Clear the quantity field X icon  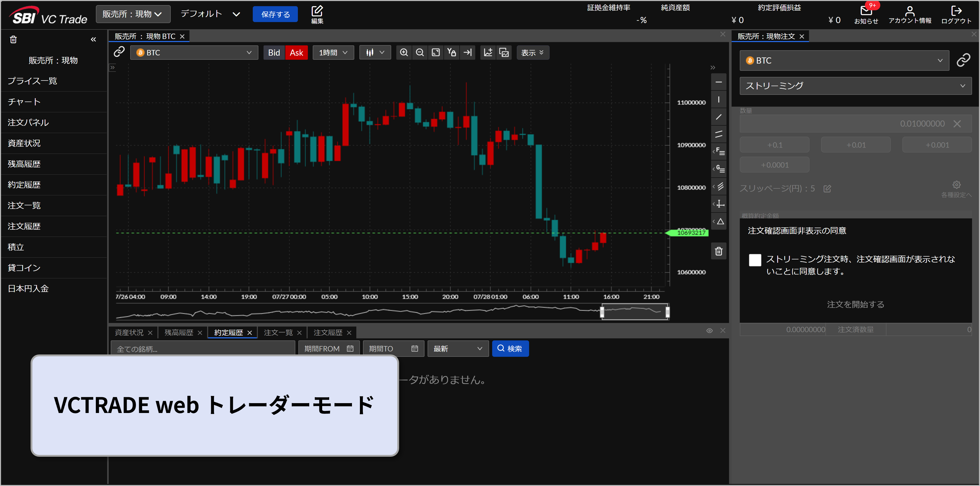click(957, 124)
